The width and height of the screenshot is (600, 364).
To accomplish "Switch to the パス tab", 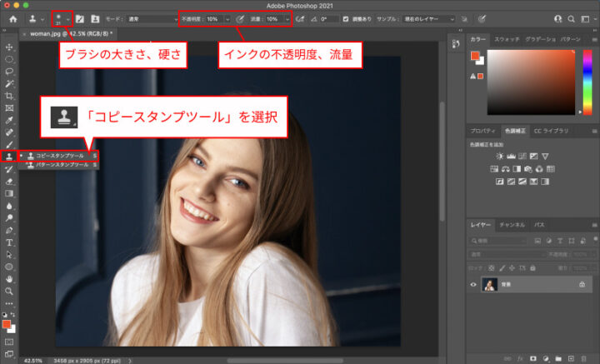I will tap(539, 225).
